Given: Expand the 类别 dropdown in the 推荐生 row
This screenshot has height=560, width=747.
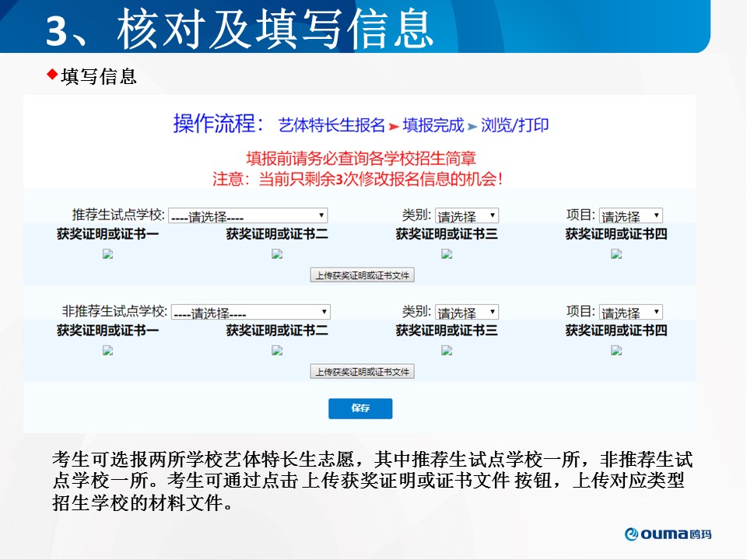Looking at the screenshot, I should tap(466, 216).
